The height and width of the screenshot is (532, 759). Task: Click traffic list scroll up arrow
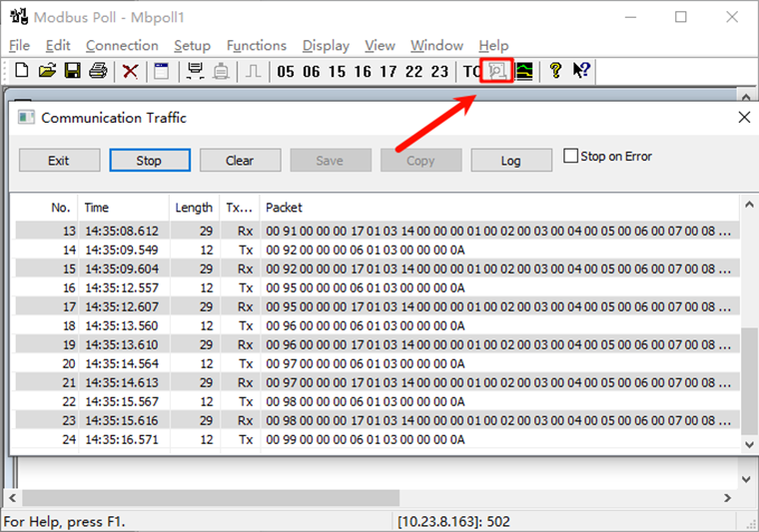[749, 205]
